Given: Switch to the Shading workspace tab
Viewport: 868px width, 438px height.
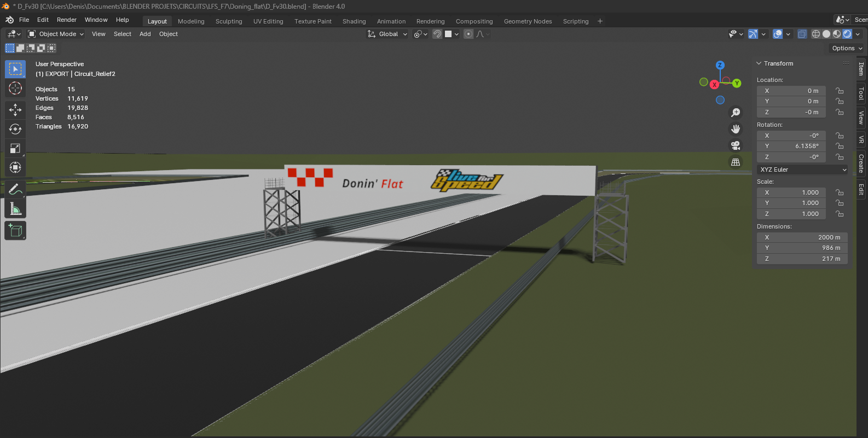Looking at the screenshot, I should 354,21.
